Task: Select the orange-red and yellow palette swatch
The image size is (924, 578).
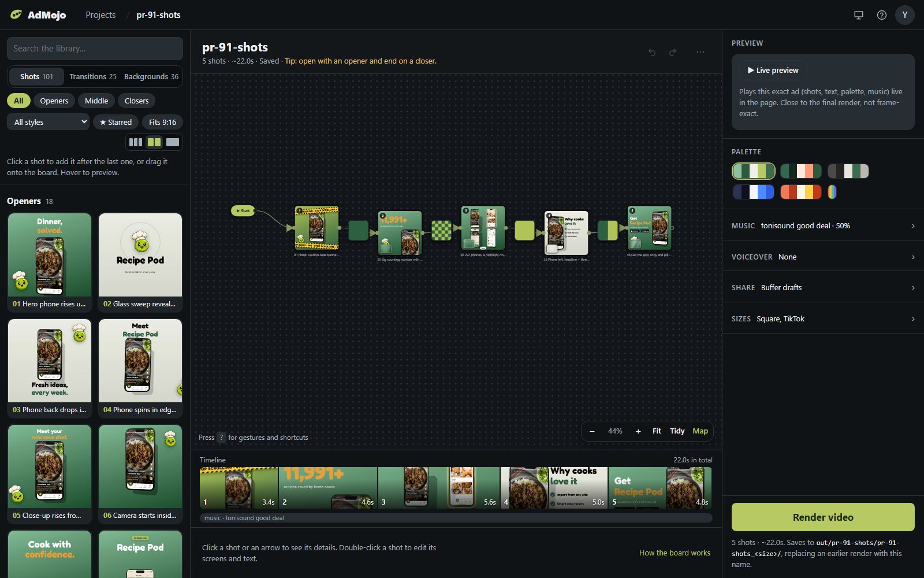Action: [x=801, y=192]
